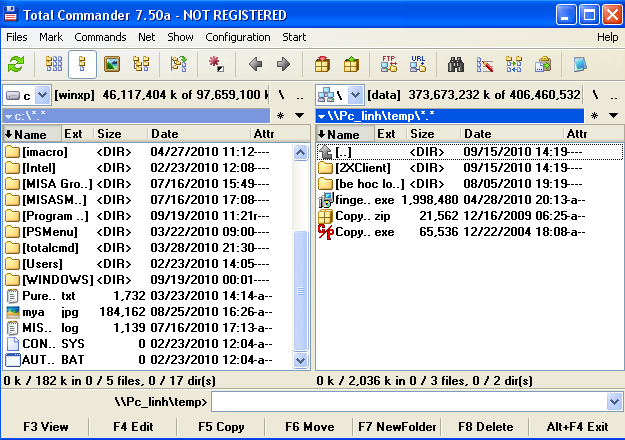Open the FTP connect icon

389,64
